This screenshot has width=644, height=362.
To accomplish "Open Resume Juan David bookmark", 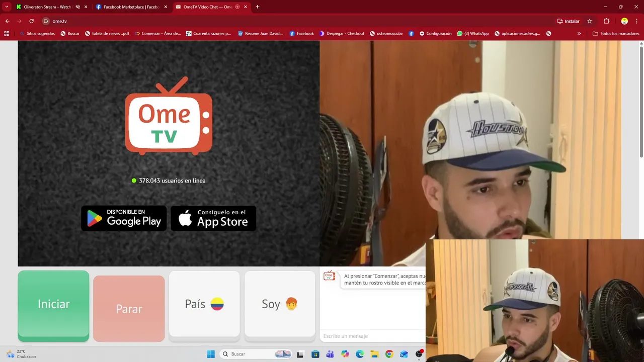I will click(260, 34).
